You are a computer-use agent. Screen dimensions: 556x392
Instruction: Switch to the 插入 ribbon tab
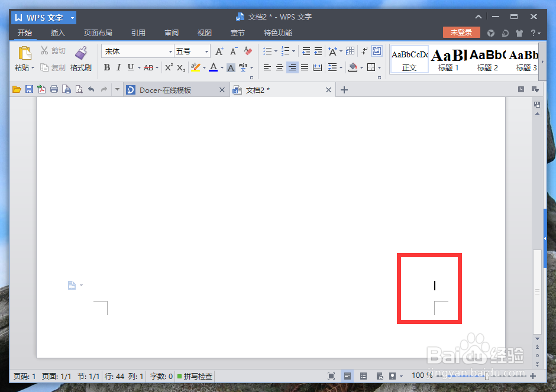(x=58, y=33)
